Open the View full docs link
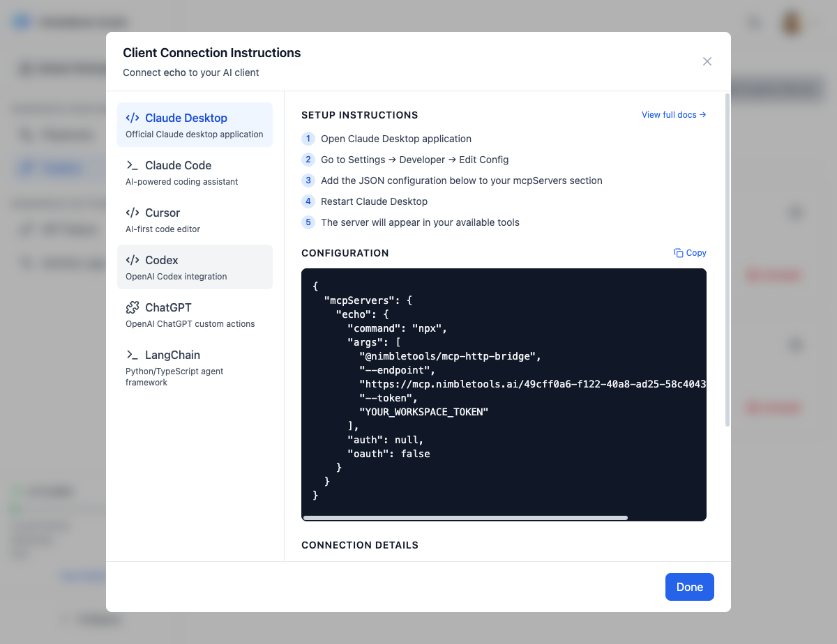This screenshot has width=837, height=644. [674, 115]
